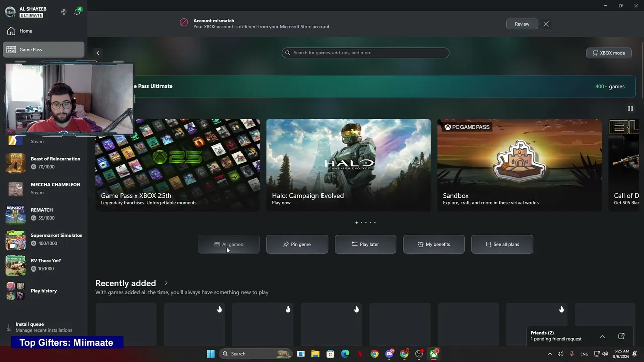This screenshot has height=362, width=644.
Task: Open Supermarket Simulator in the sidebar
Action: [x=43, y=239]
